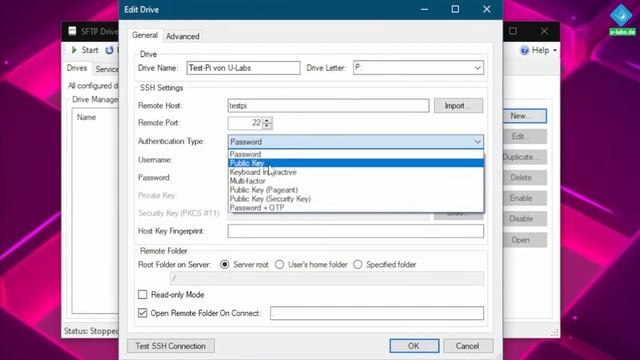
Task: Click the Host Key Fingerprint field
Action: point(356,231)
